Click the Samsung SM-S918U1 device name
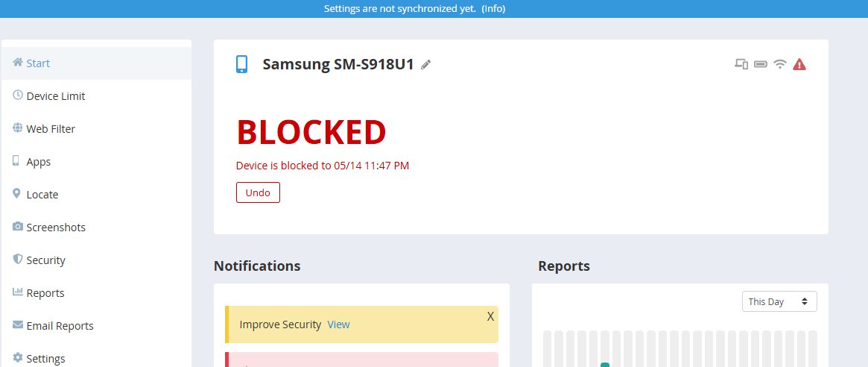The height and width of the screenshot is (367, 868). coord(338,64)
